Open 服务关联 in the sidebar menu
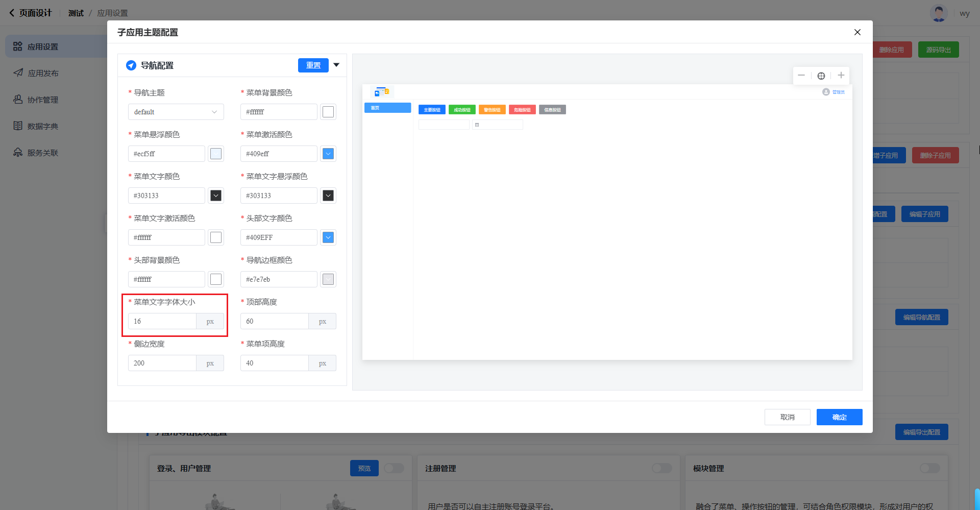Image resolution: width=980 pixels, height=510 pixels. (43, 153)
